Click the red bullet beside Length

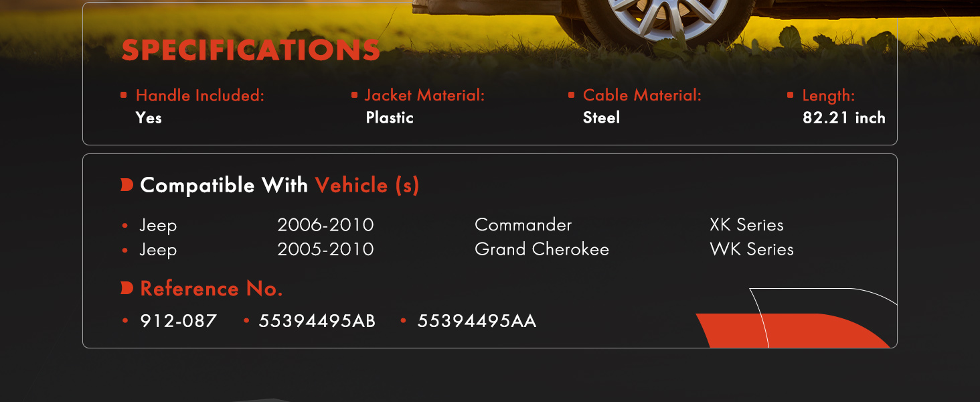tap(791, 95)
